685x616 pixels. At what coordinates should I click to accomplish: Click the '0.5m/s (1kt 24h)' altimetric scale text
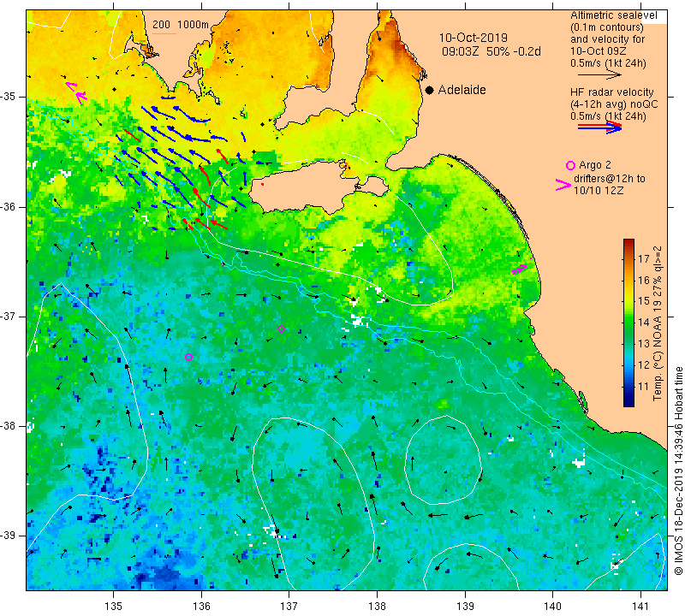[608, 63]
